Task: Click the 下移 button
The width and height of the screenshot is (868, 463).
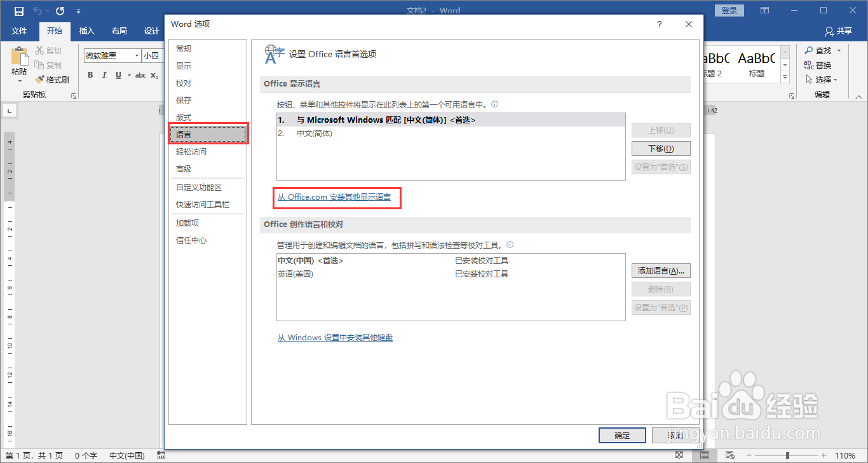Action: click(660, 149)
